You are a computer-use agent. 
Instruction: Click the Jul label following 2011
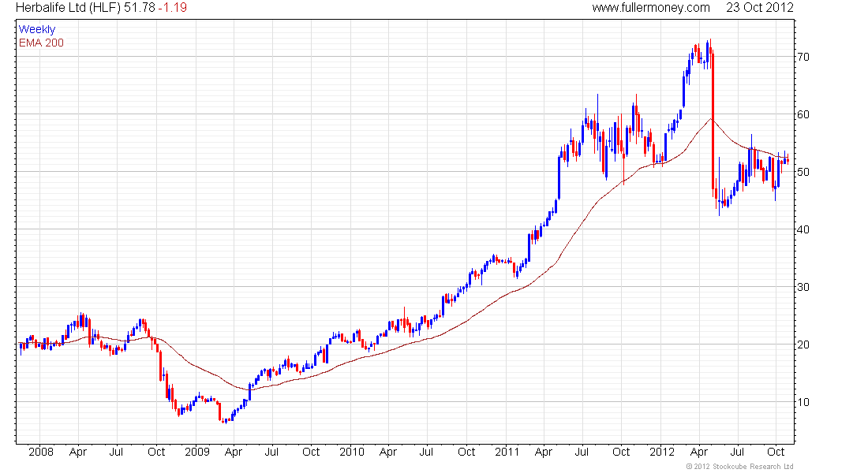pos(582,452)
